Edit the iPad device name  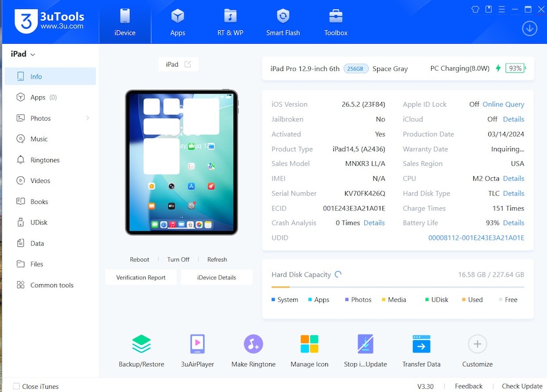click(187, 64)
